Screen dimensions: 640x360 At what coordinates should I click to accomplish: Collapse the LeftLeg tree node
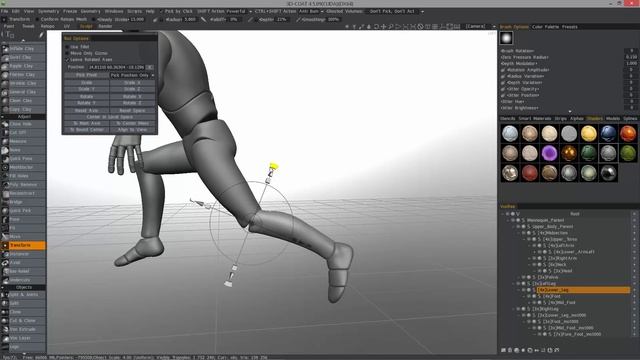coord(513,284)
